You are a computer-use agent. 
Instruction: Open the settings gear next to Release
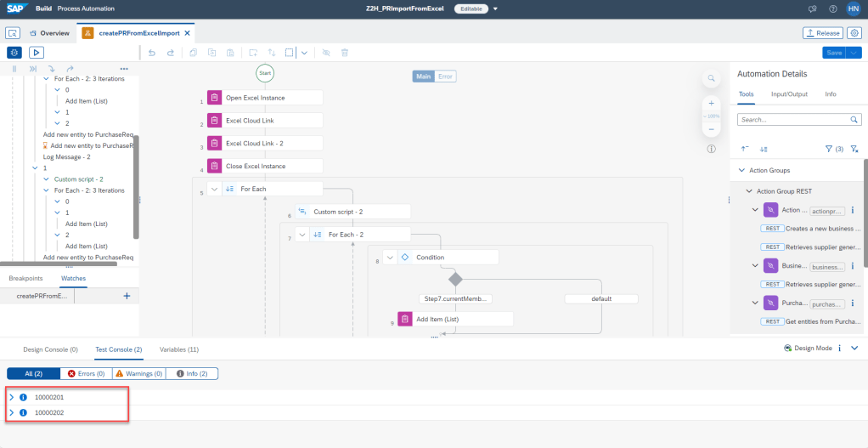point(854,33)
